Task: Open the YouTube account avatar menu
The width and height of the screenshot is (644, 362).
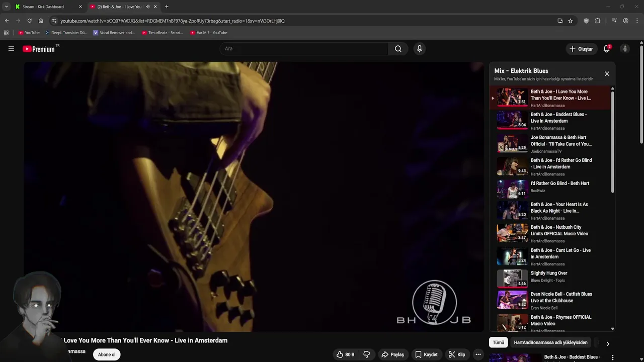Action: pyautogui.click(x=625, y=49)
